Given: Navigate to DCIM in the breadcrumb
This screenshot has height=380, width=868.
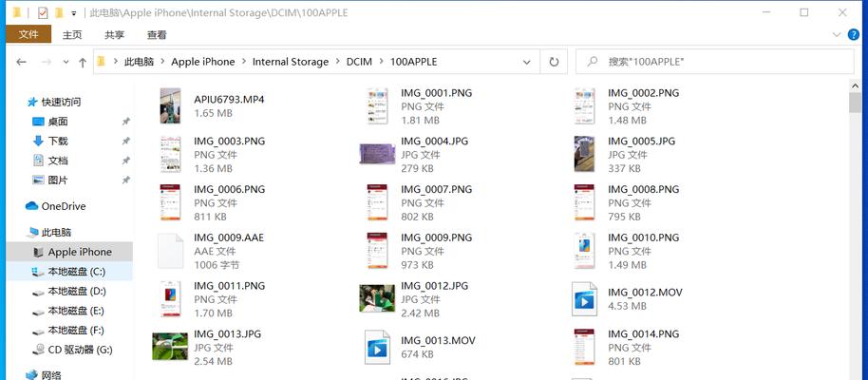Looking at the screenshot, I should click(x=359, y=62).
